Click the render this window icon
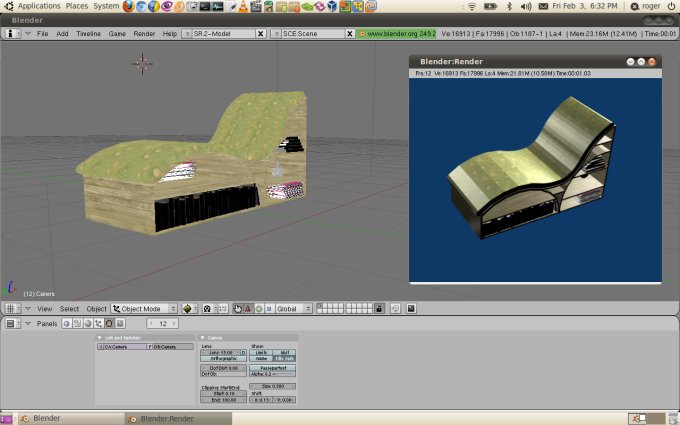 point(411,308)
